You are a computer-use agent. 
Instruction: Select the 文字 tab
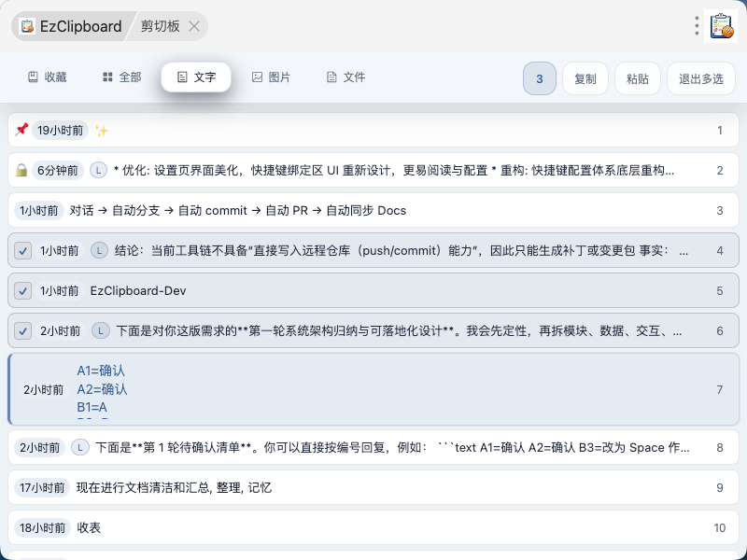(196, 77)
